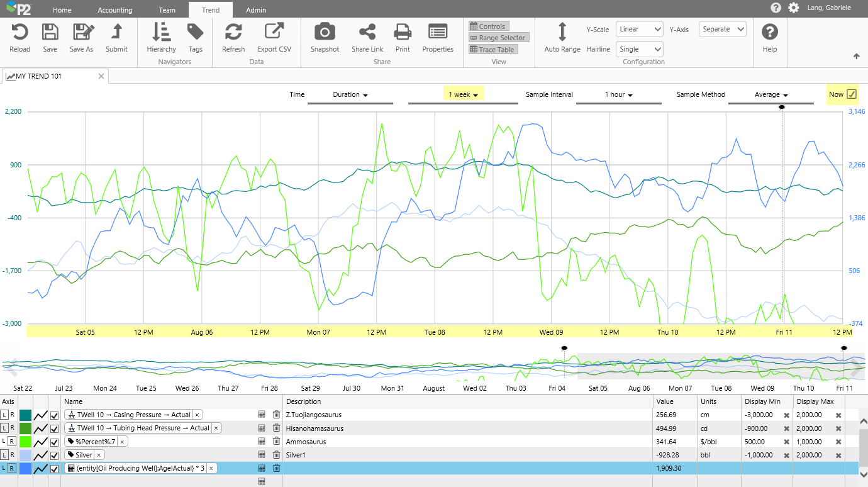Click the Properties button
Viewport: 868px width, 487px height.
pos(438,33)
